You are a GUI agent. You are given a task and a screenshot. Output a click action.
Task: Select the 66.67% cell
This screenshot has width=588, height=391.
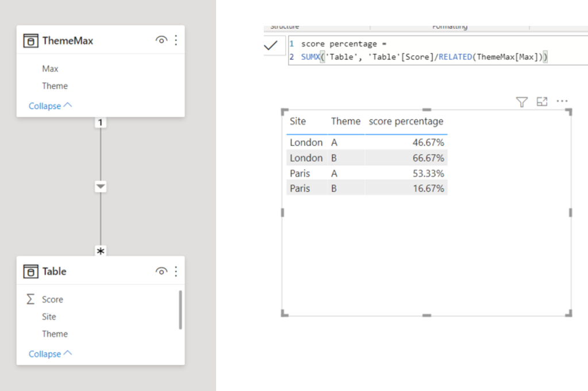click(x=428, y=158)
